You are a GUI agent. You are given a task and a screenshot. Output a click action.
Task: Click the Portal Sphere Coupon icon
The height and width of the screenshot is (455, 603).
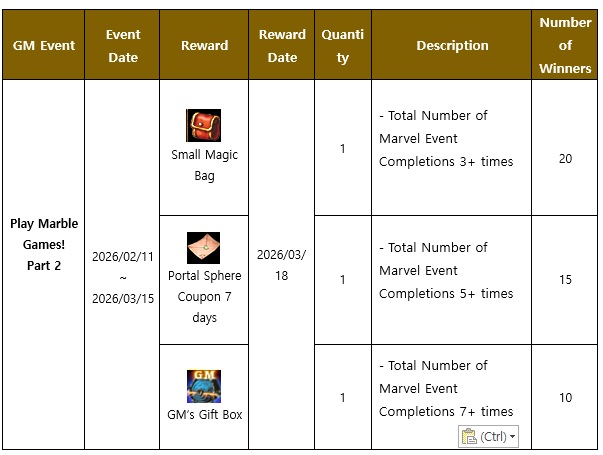(x=203, y=247)
